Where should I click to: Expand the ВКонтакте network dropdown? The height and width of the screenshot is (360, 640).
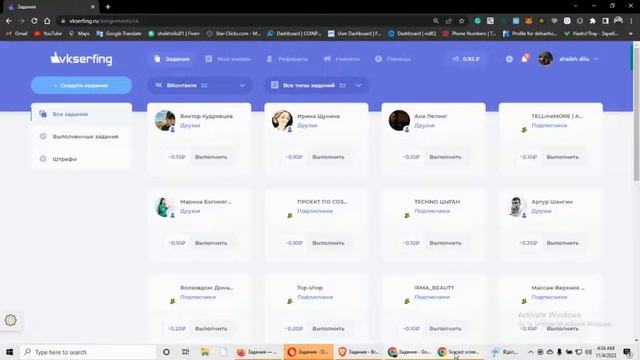tap(200, 85)
